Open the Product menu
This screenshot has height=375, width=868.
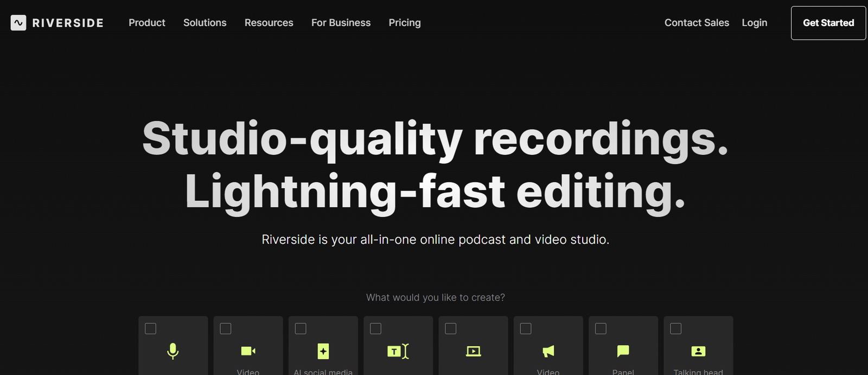tap(147, 23)
